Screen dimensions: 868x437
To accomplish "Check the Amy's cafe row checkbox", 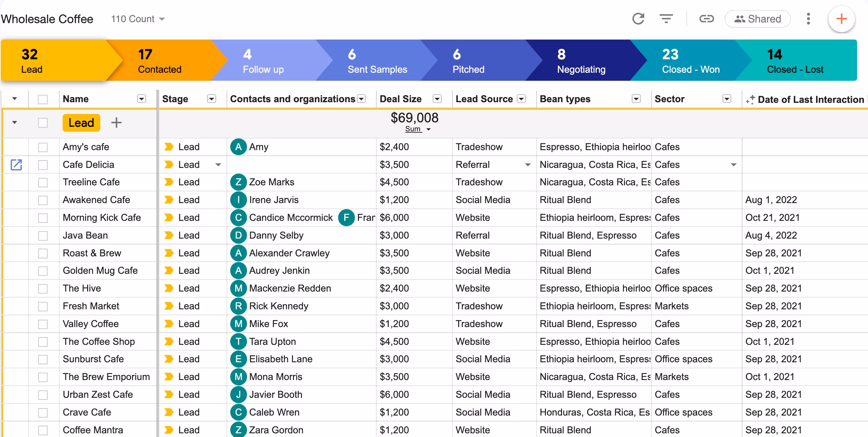I will pyautogui.click(x=43, y=147).
